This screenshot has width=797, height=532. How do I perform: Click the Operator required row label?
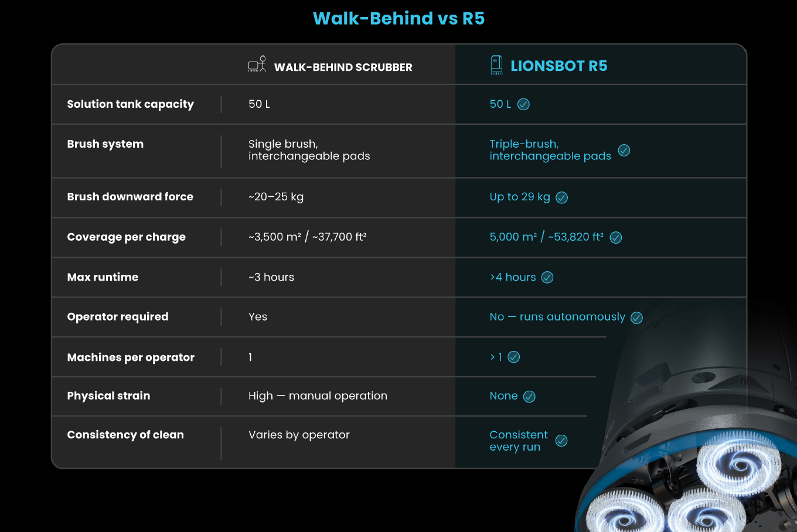117,317
